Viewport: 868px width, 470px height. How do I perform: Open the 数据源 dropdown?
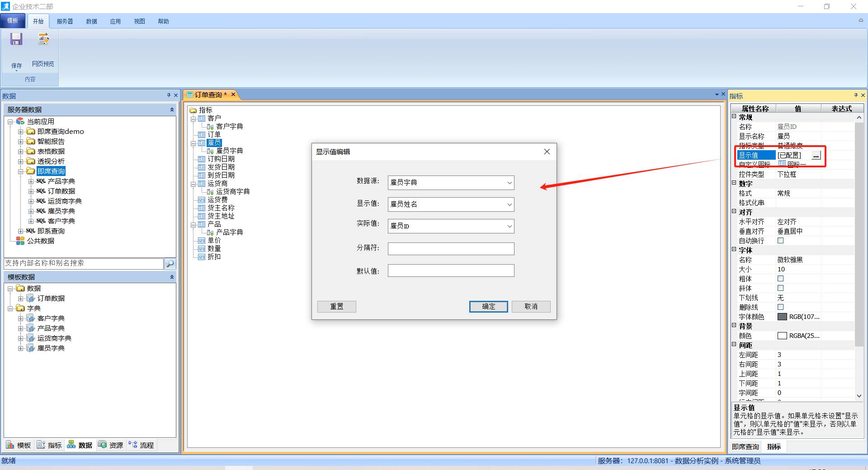(509, 183)
